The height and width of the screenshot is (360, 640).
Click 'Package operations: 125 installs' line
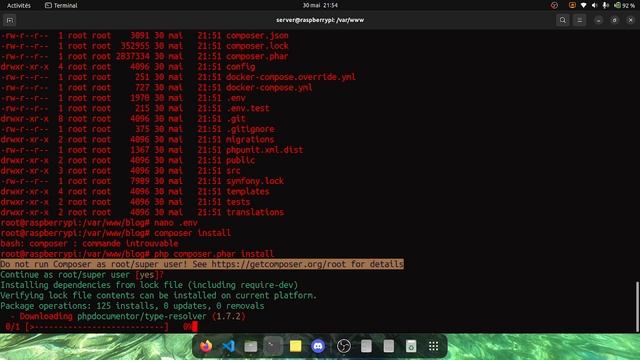132,306
